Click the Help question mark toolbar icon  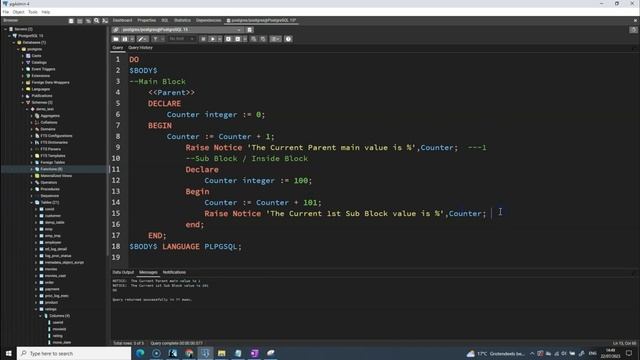pos(289,39)
